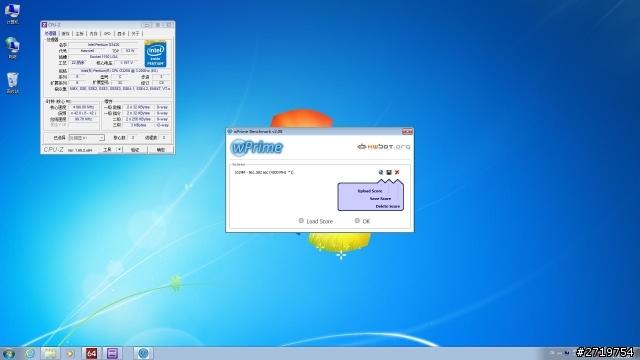Click the CPU specification field in CPU-Z
640x360 pixels.
click(119, 71)
